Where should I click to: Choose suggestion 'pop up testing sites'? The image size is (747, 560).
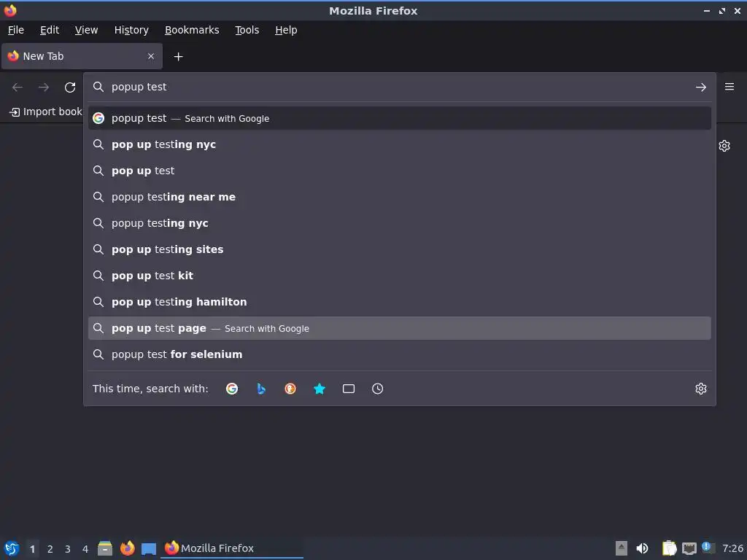click(x=400, y=249)
